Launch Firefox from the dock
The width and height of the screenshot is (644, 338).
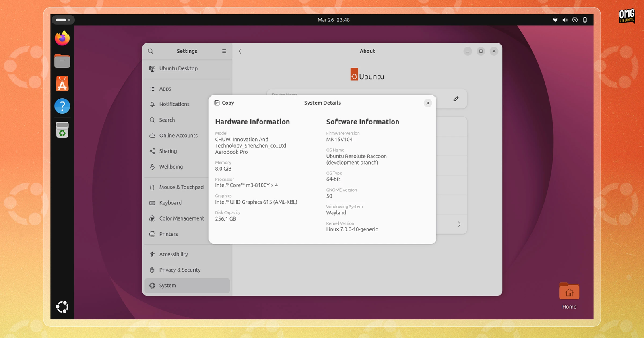pyautogui.click(x=62, y=38)
